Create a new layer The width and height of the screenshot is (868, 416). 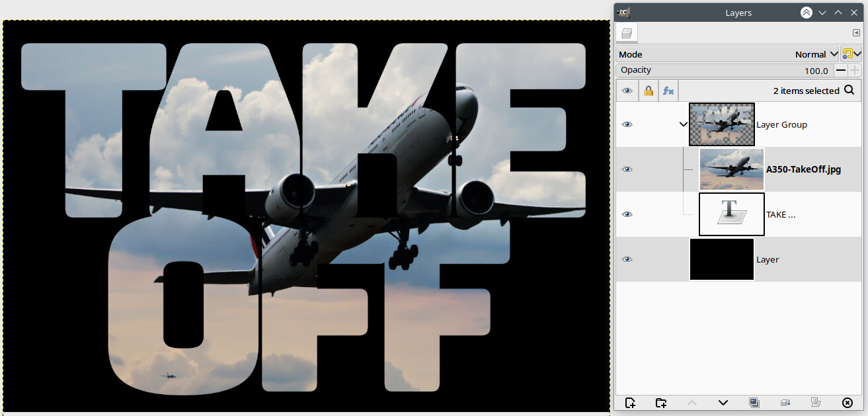pos(630,402)
